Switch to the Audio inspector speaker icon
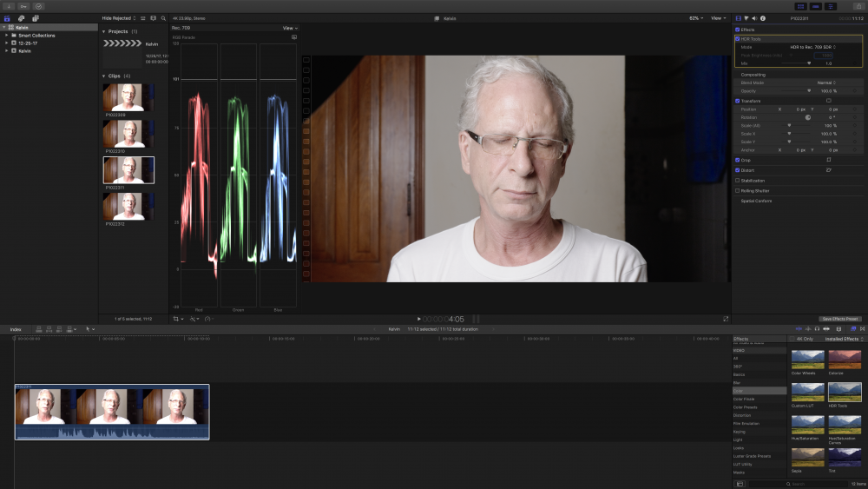The height and width of the screenshot is (489, 868). 753,17
